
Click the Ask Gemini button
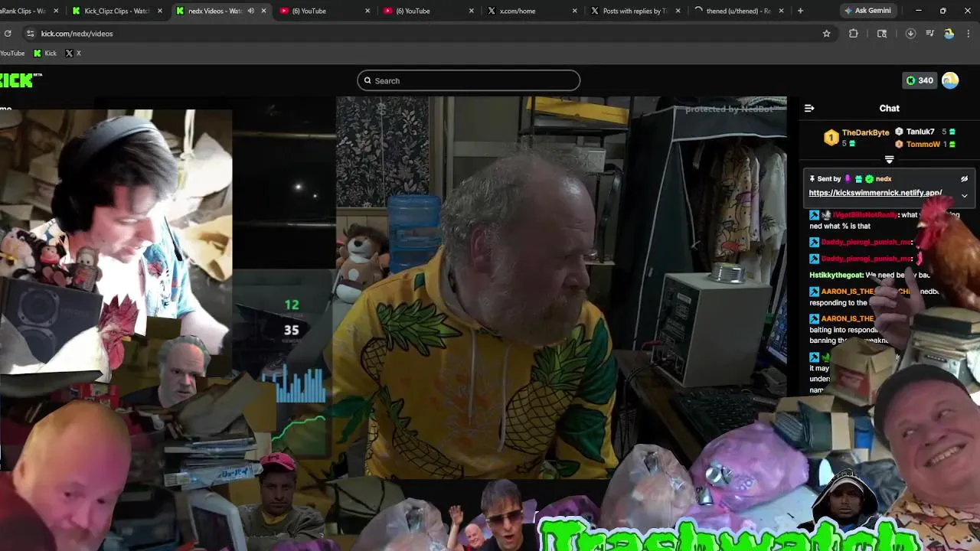tap(867, 11)
